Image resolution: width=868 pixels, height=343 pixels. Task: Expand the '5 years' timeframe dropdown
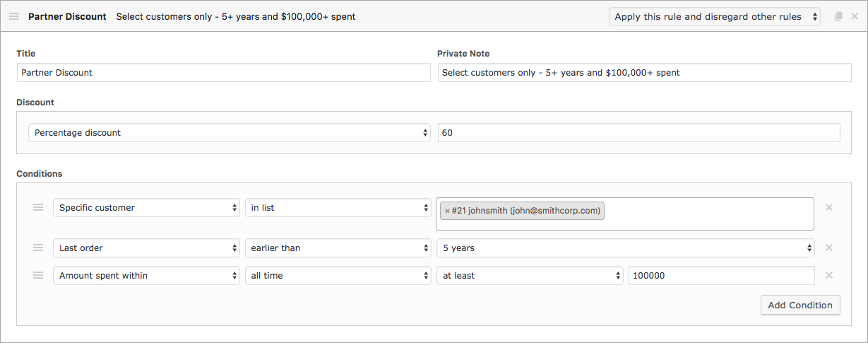(x=625, y=248)
